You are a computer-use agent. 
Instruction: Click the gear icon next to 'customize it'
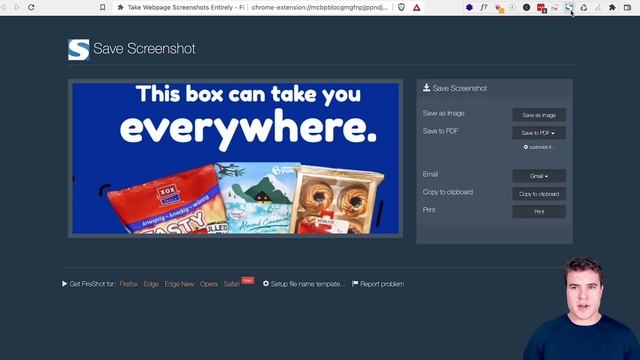point(526,147)
